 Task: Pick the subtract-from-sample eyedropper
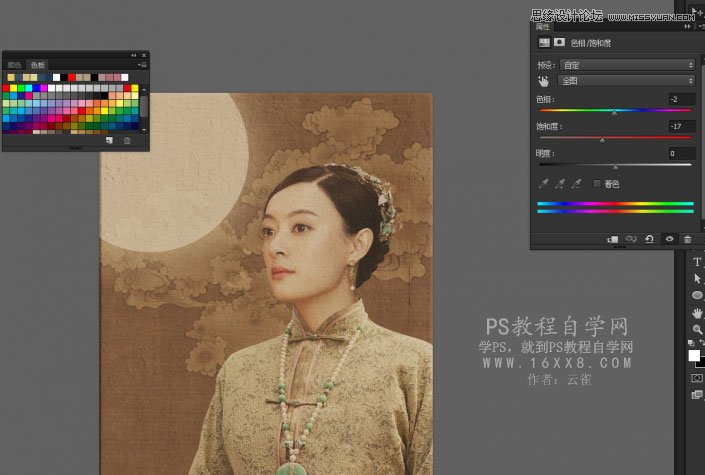[576, 184]
